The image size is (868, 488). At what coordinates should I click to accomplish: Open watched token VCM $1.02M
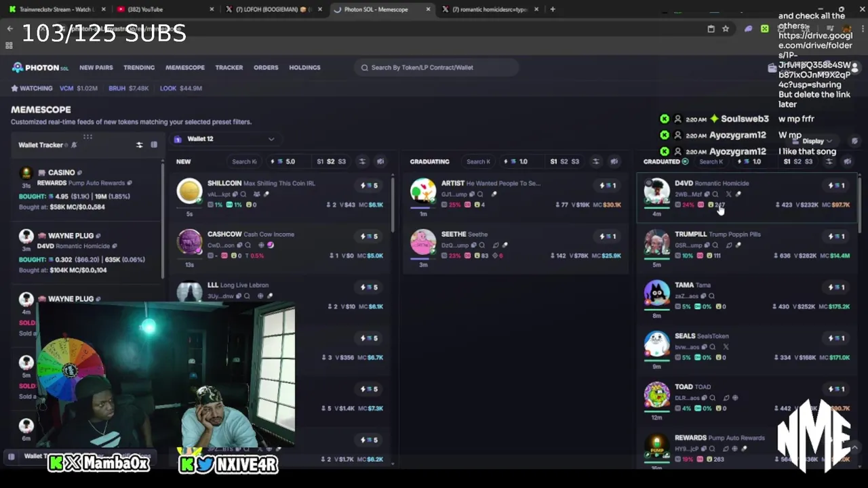pos(79,88)
